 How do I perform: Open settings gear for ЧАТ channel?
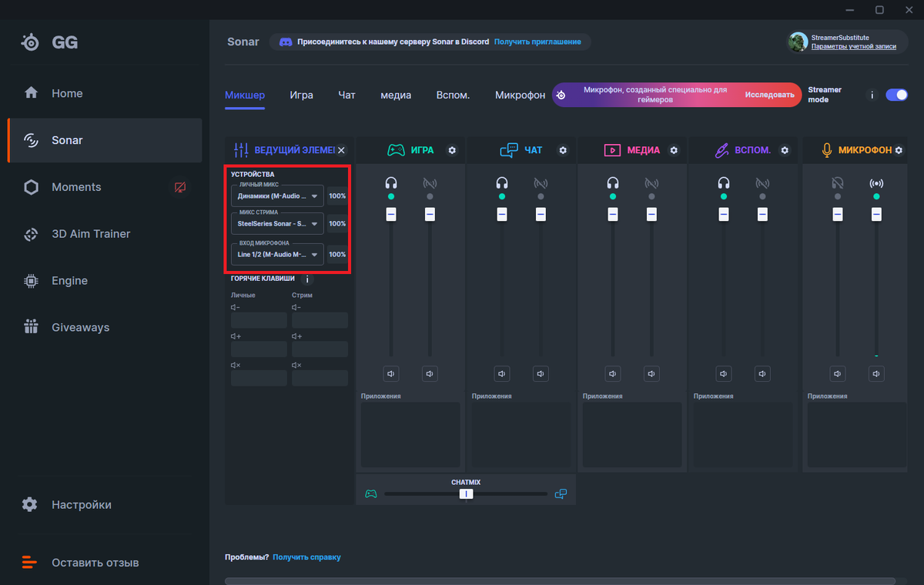point(563,150)
